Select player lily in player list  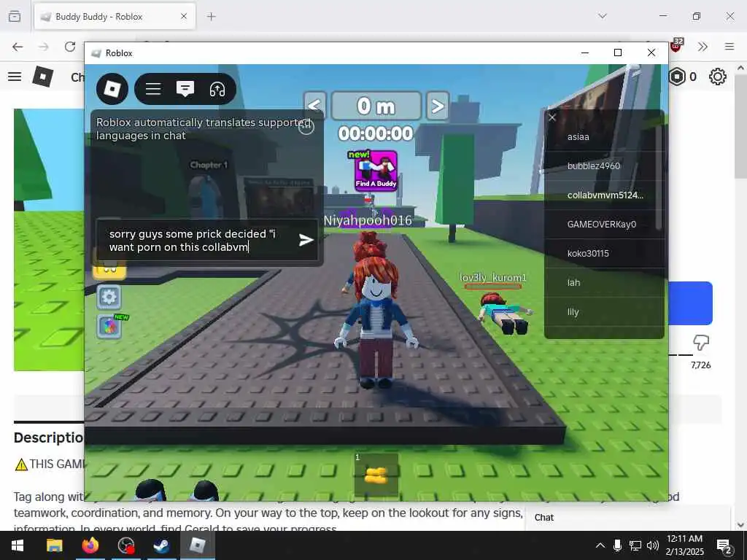pos(604,312)
